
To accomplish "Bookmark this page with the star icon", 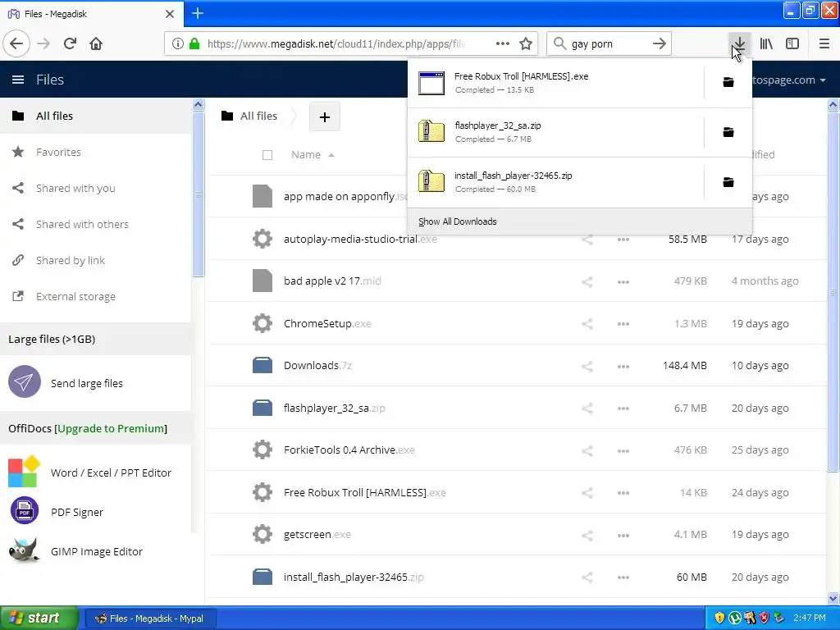I will click(x=526, y=44).
